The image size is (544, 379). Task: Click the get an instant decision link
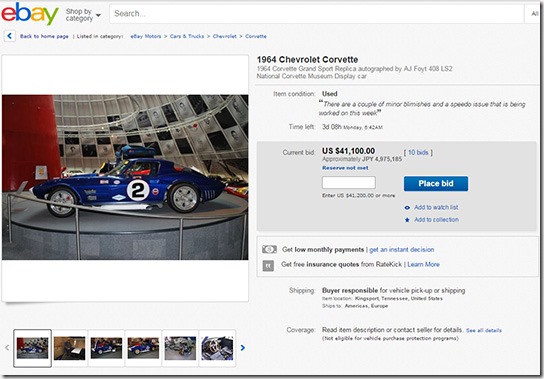pyautogui.click(x=401, y=250)
